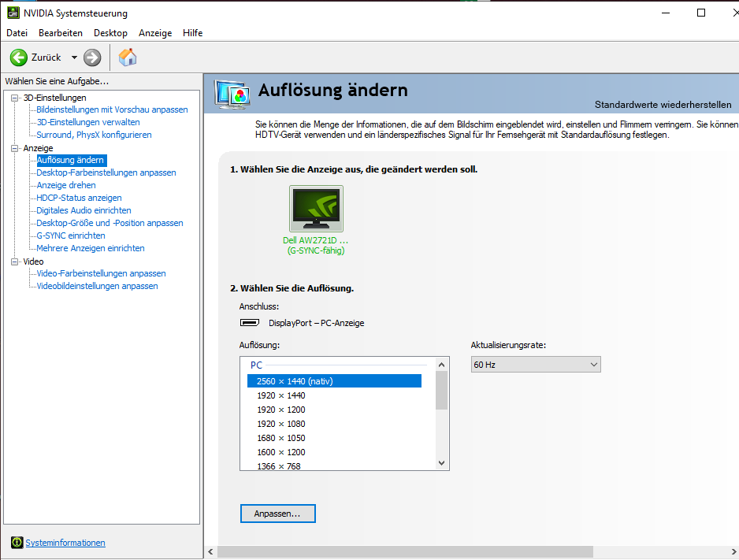Screen dimensions: 739x560
Task: Click Standardwerte wiederherstellen
Action: tap(663, 105)
